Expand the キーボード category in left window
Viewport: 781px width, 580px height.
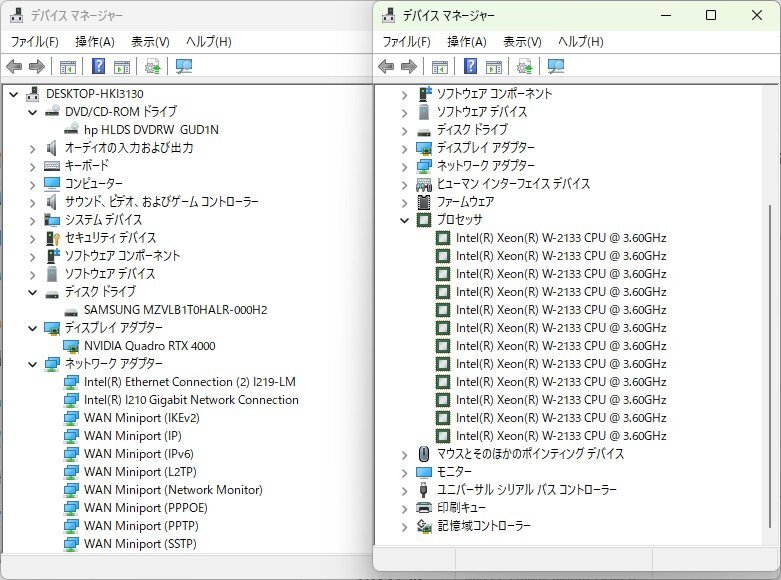(33, 166)
